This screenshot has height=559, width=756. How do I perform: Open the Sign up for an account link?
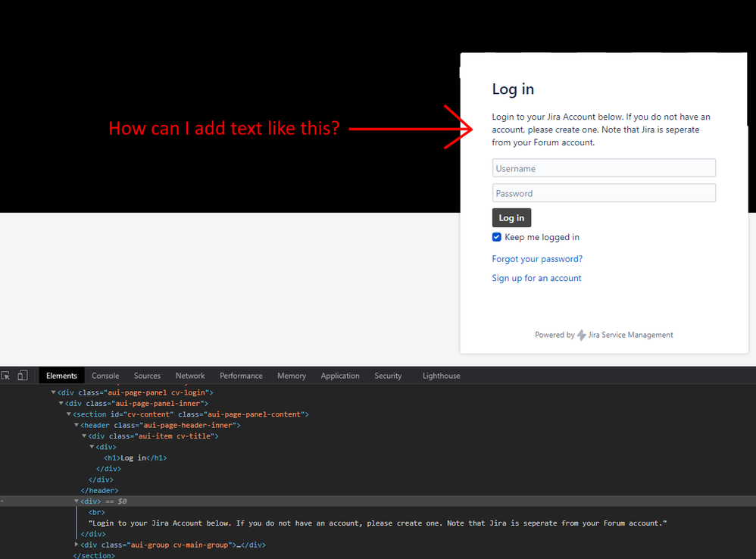pyautogui.click(x=536, y=278)
